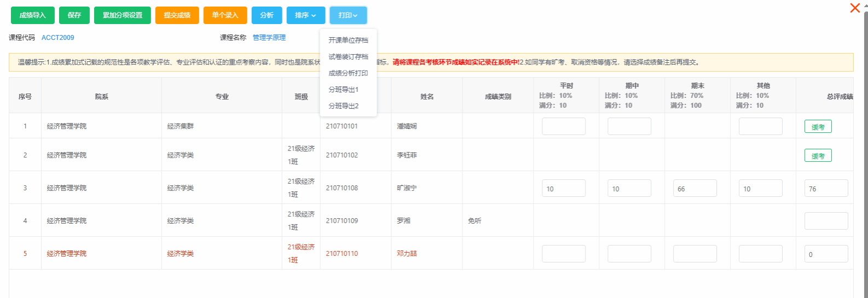The image size is (868, 298).
Task: Focus 其他 field showing 10 for 210710108
Action: point(761,188)
